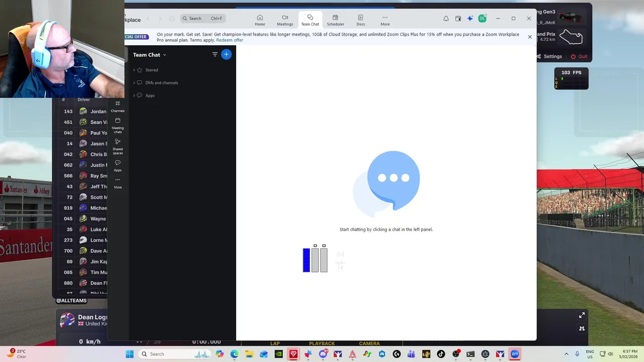Open Shared spaces in the sidebar
This screenshot has height=362, width=644.
118,147
